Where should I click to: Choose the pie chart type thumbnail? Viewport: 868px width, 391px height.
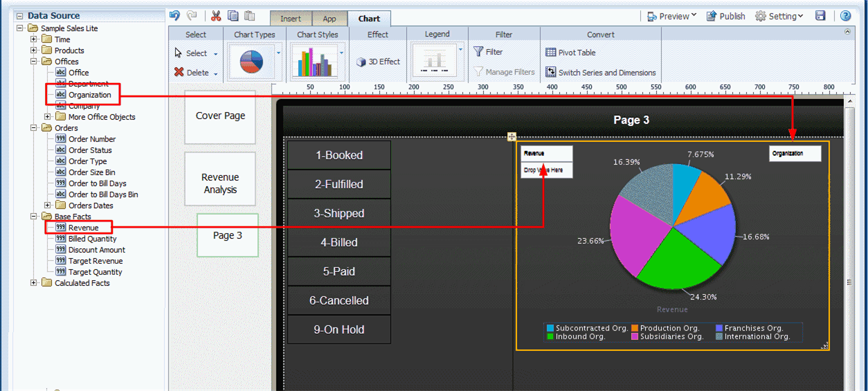point(251,62)
